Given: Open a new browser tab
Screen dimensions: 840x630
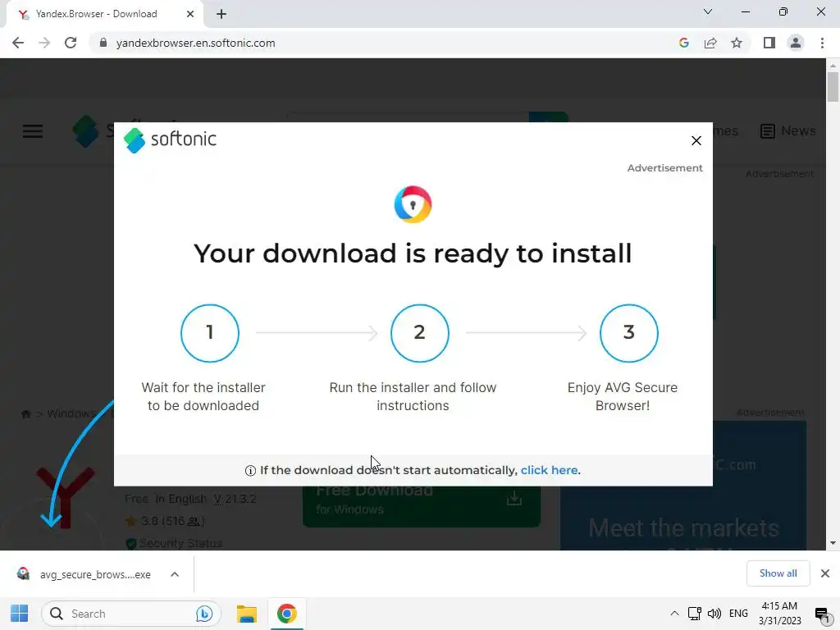Looking at the screenshot, I should (221, 14).
